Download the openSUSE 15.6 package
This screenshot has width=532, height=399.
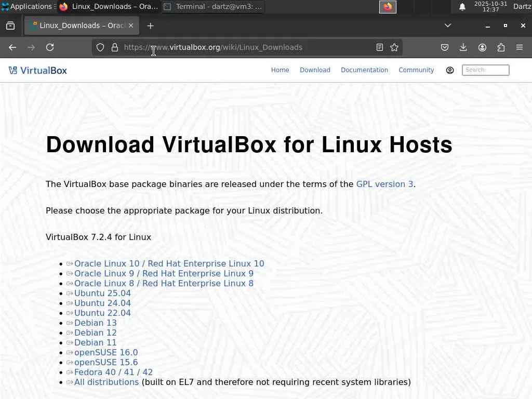pos(106,362)
